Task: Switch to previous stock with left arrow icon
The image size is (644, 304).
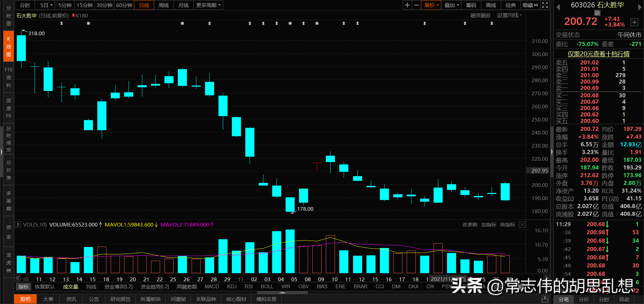Action: [x=557, y=7]
